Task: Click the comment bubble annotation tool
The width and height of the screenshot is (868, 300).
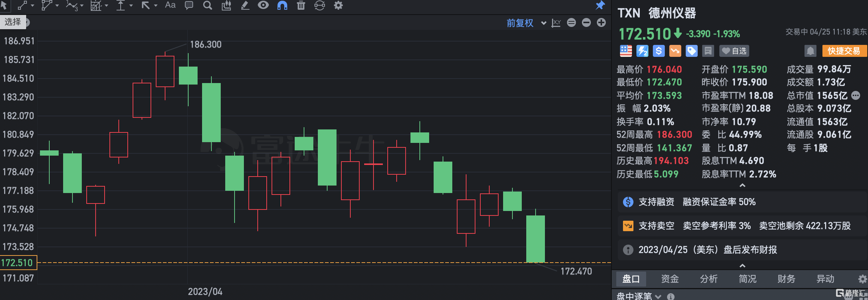Action: [x=189, y=5]
